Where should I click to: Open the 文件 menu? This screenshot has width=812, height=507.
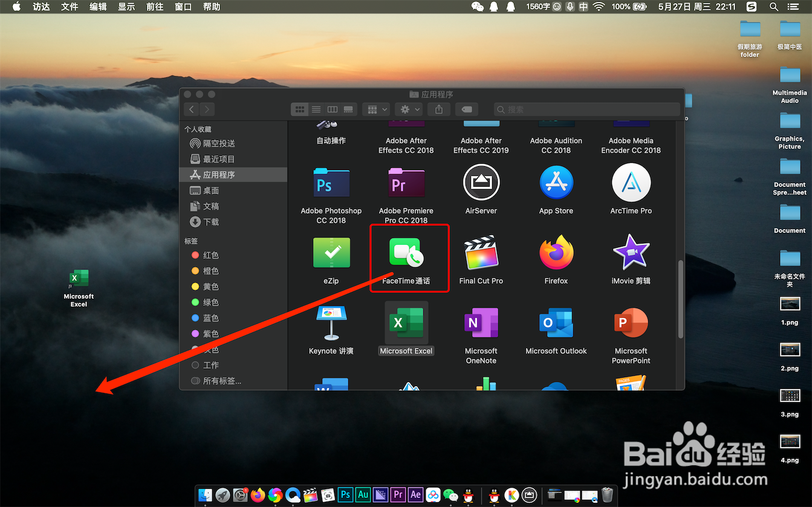(70, 7)
